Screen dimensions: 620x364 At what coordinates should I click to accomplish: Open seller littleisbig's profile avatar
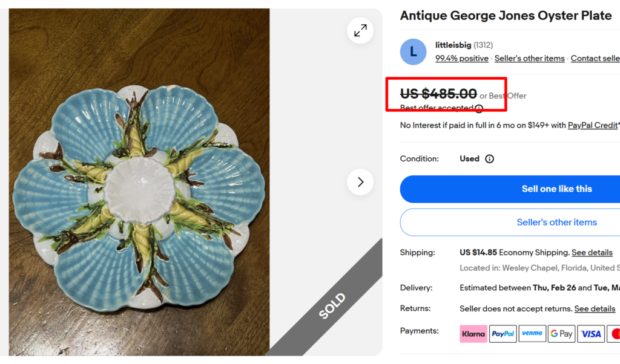[x=413, y=51]
